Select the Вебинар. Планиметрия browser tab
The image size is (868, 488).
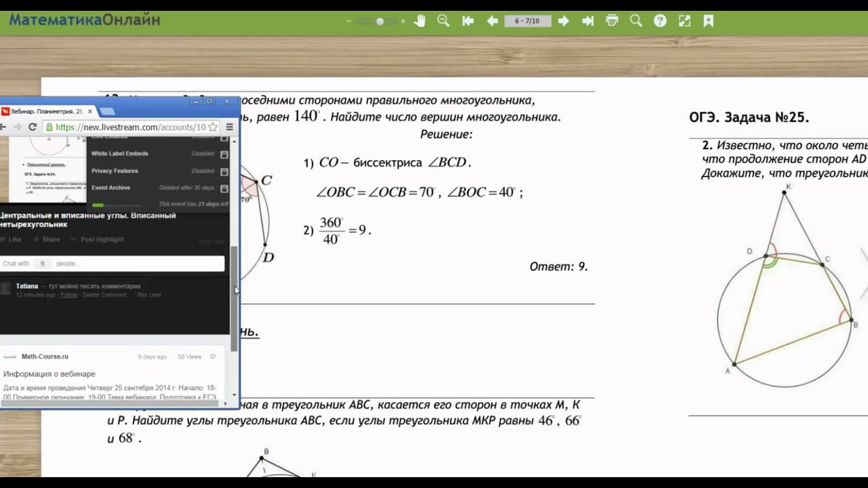[46, 111]
